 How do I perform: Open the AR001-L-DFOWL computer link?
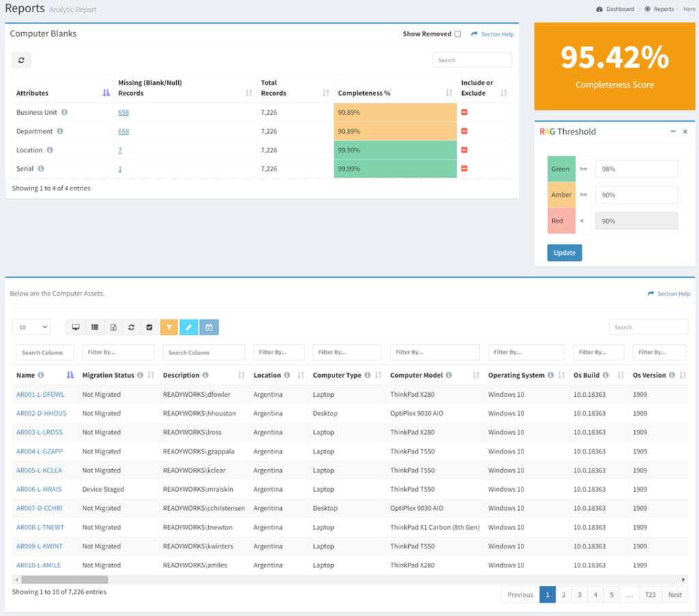click(x=40, y=394)
